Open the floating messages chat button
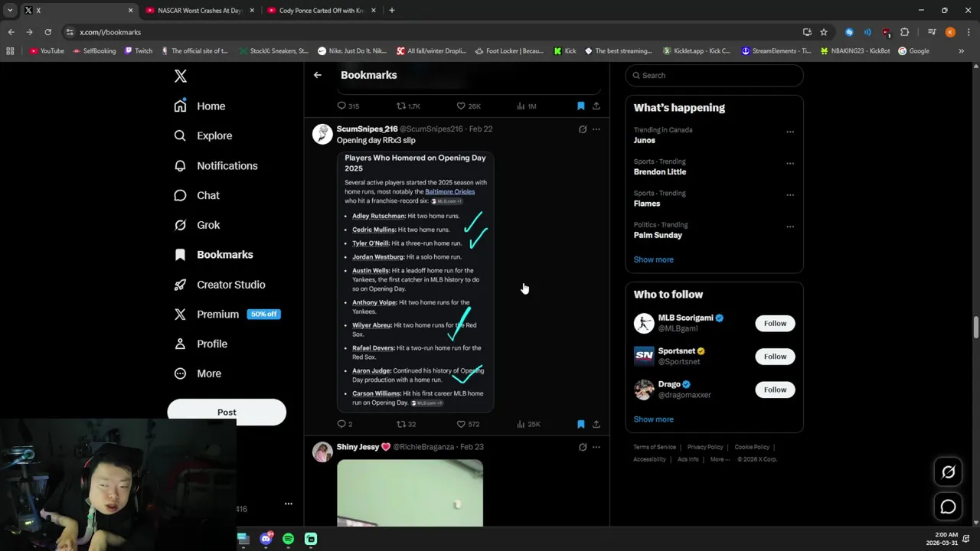 [x=948, y=507]
